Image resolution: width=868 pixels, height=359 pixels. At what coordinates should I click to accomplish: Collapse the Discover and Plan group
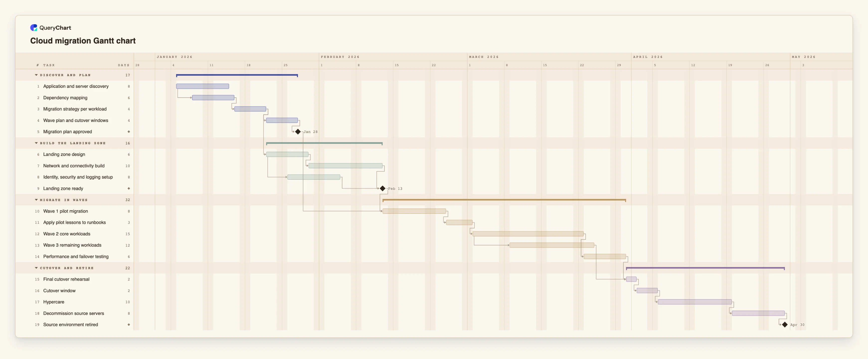[x=36, y=75]
